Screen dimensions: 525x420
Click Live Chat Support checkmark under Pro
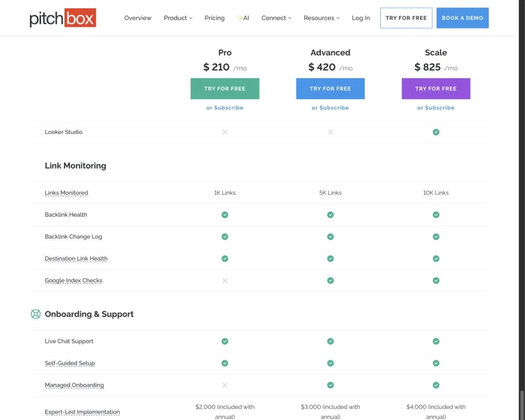[x=225, y=341]
